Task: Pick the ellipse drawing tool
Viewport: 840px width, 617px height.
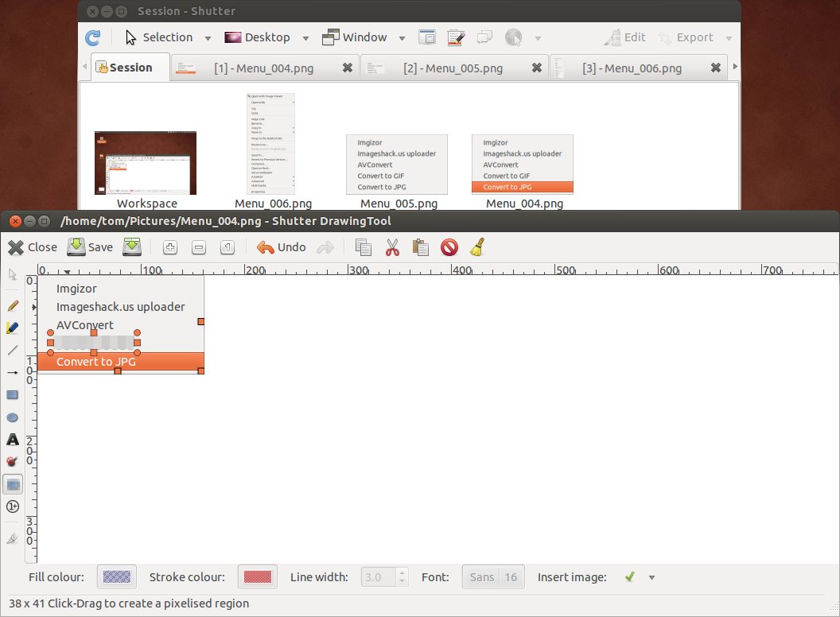Action: pos(13,417)
